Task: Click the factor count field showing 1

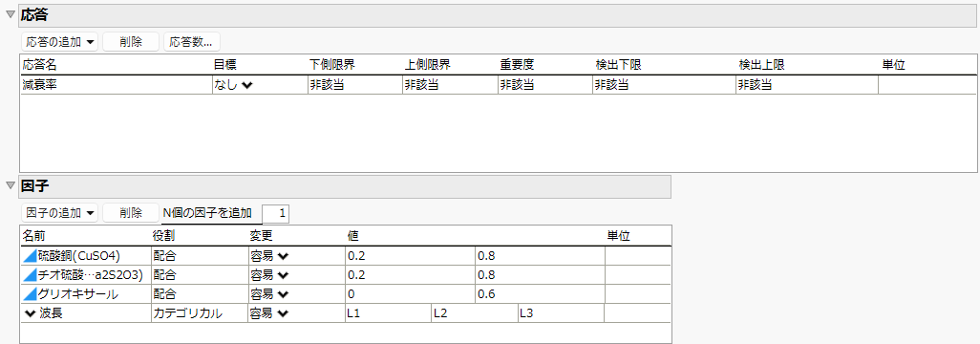Action: [x=276, y=213]
